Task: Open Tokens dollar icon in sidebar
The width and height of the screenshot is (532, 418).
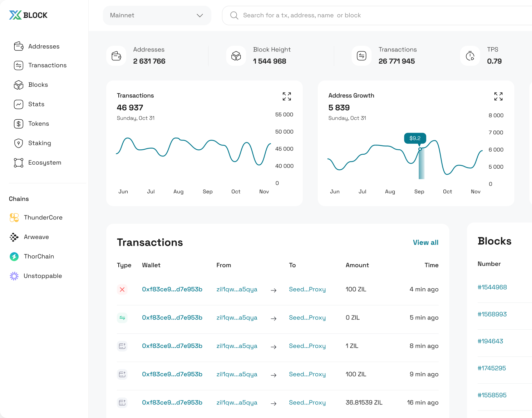Action: click(x=19, y=124)
